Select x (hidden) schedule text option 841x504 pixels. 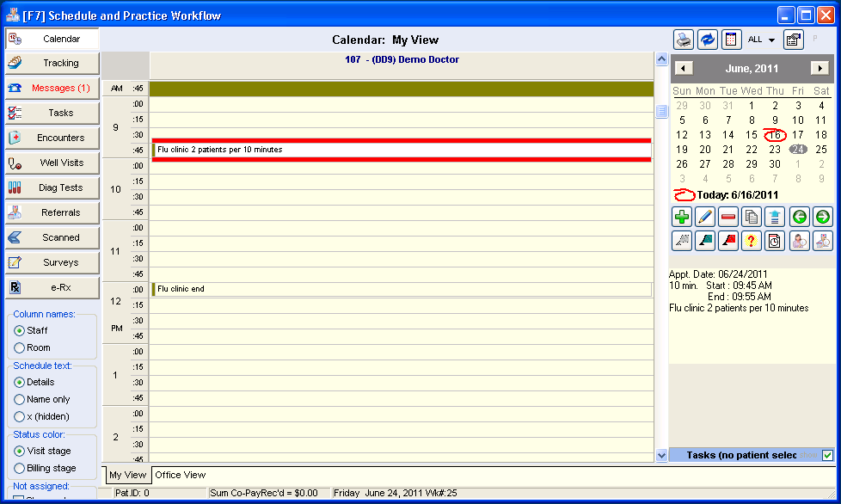(19, 416)
